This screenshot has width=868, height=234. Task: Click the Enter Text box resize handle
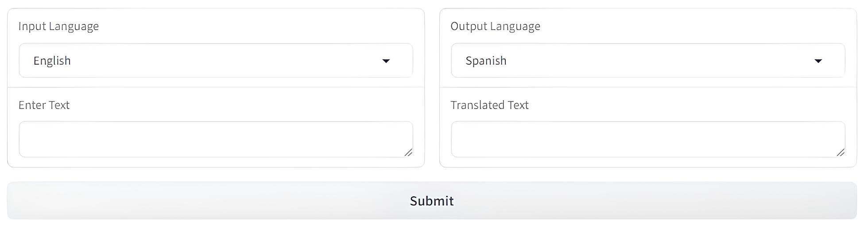point(408,152)
